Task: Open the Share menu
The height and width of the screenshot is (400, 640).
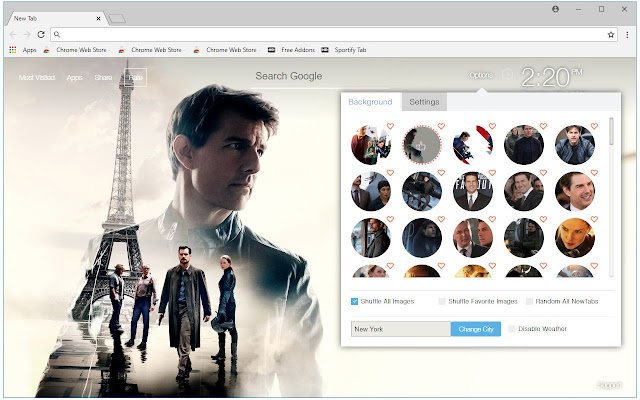Action: click(x=103, y=78)
